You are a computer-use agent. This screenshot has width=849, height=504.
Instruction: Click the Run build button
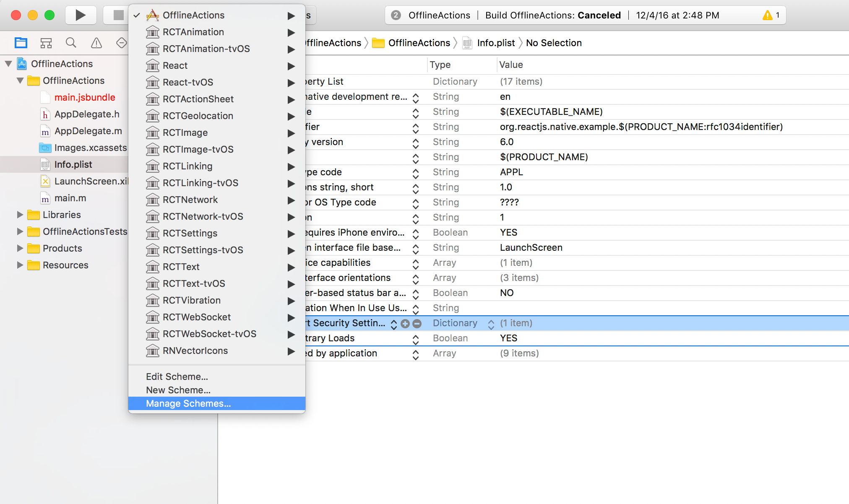pos(81,15)
